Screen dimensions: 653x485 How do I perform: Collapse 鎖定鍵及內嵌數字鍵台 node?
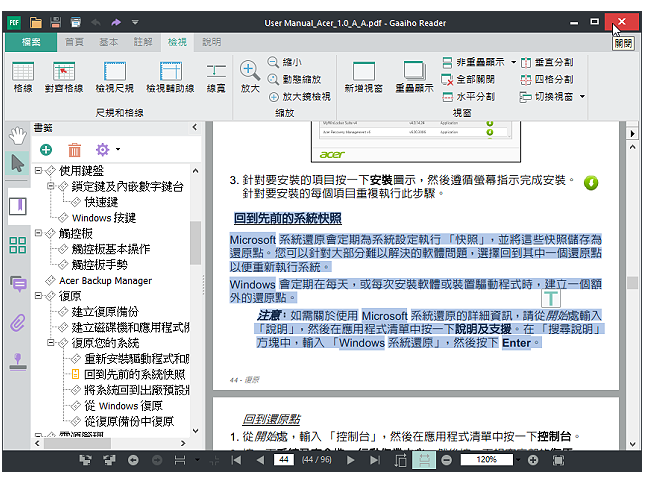tap(51, 186)
